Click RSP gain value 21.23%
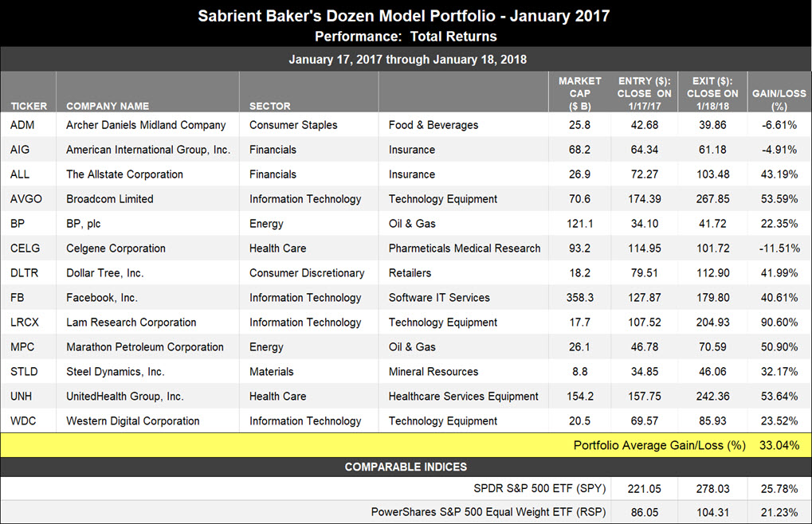Image resolution: width=812 pixels, height=524 pixels. tap(779, 513)
